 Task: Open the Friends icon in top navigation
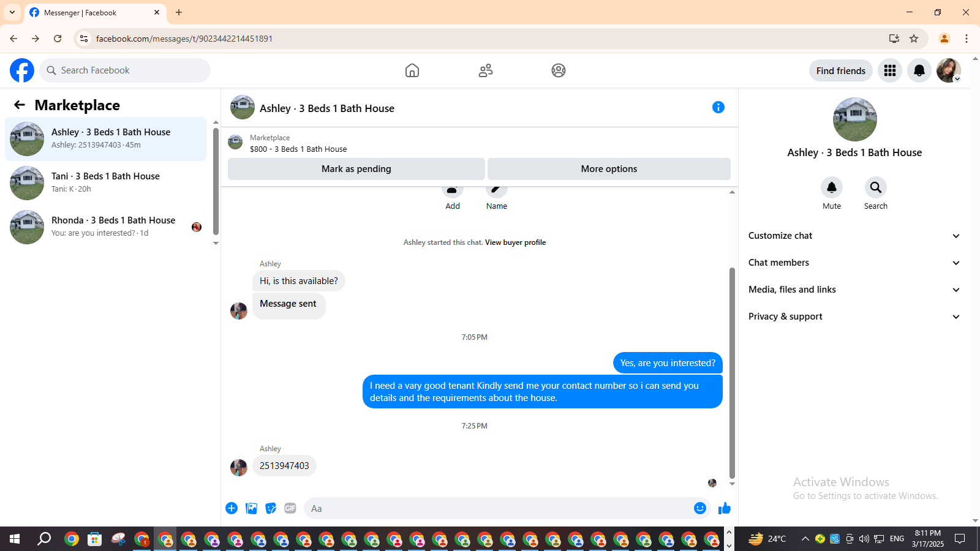pyautogui.click(x=486, y=70)
